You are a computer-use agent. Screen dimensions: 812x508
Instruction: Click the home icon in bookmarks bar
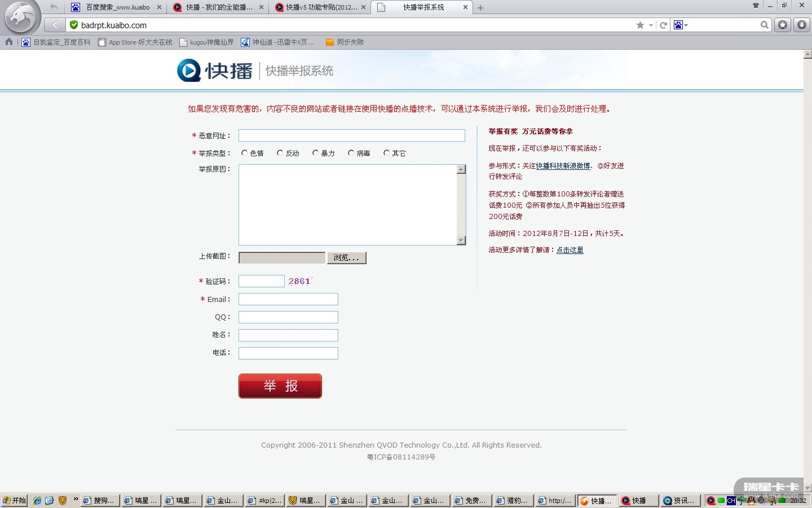coord(9,42)
